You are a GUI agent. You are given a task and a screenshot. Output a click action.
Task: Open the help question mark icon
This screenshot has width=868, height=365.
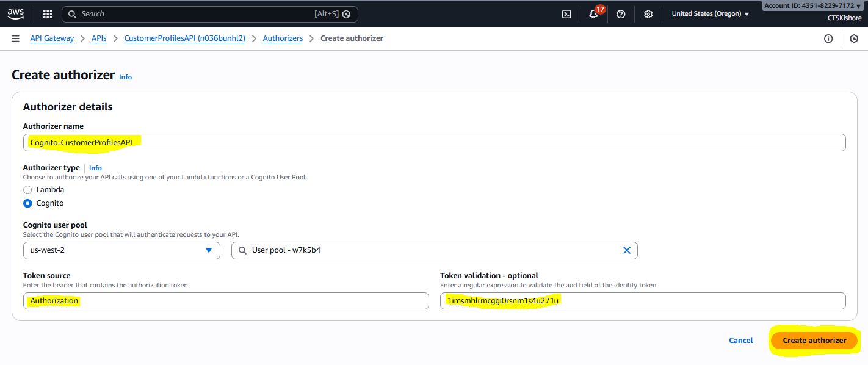[x=621, y=14]
